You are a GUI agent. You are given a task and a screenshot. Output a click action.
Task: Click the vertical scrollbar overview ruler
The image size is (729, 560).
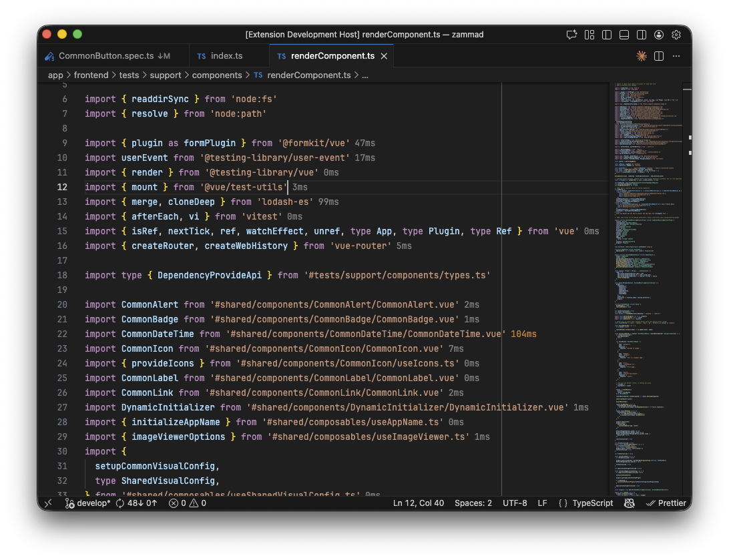click(688, 288)
